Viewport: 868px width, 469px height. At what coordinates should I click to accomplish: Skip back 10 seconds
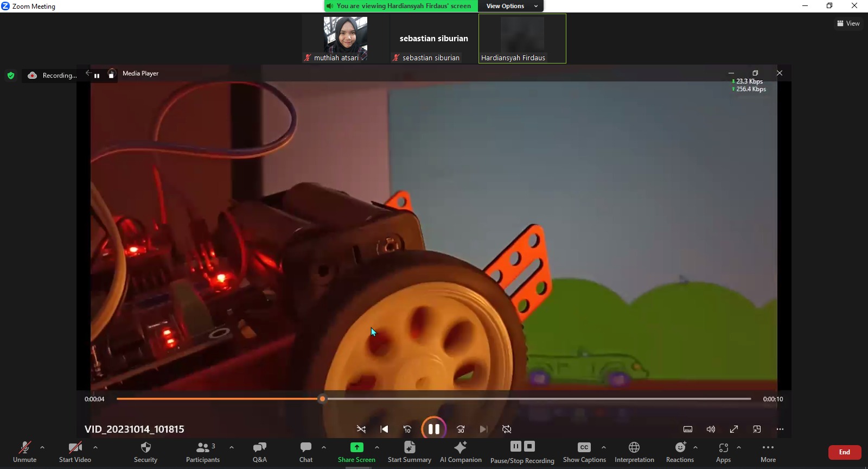tap(407, 429)
